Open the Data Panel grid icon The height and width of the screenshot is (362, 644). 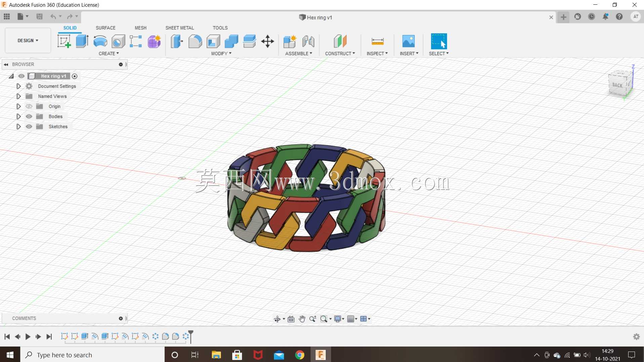pyautogui.click(x=7, y=16)
